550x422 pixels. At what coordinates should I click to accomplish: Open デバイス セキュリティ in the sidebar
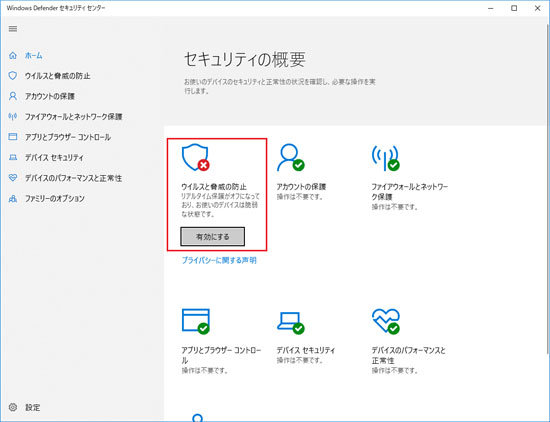[54, 158]
